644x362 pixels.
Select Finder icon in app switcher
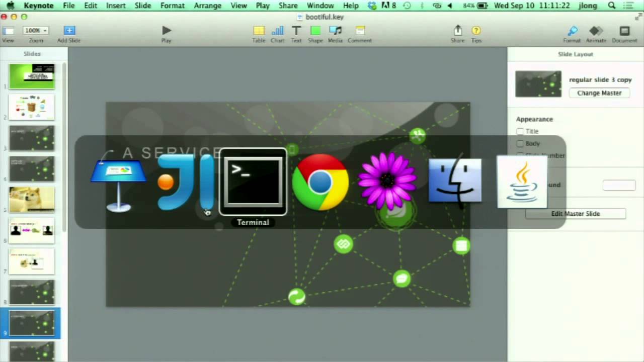pyautogui.click(x=455, y=181)
